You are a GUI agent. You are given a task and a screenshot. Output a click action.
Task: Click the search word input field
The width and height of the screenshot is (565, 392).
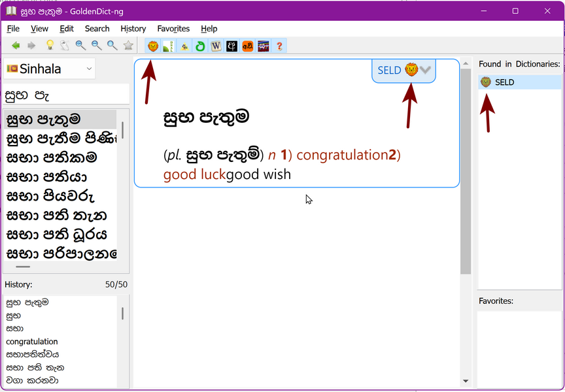point(65,95)
